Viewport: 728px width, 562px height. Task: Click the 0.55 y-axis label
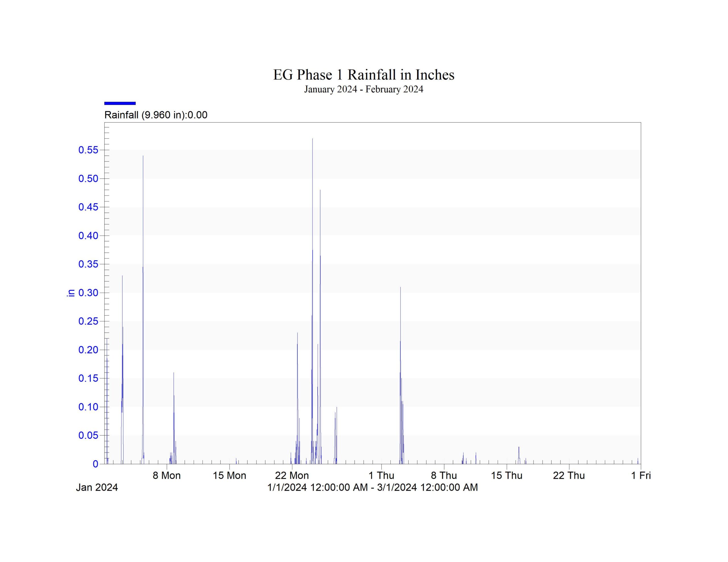[88, 150]
